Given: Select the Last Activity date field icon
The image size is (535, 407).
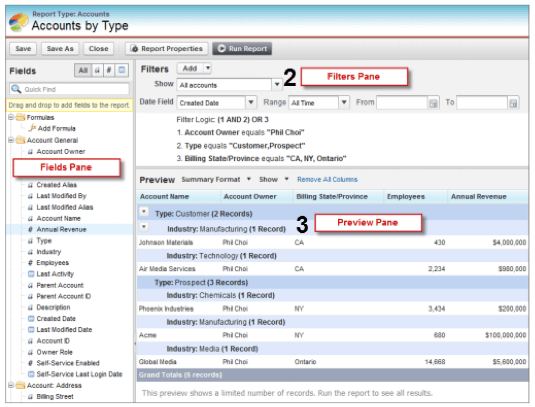Looking at the screenshot, I should click(x=31, y=274).
